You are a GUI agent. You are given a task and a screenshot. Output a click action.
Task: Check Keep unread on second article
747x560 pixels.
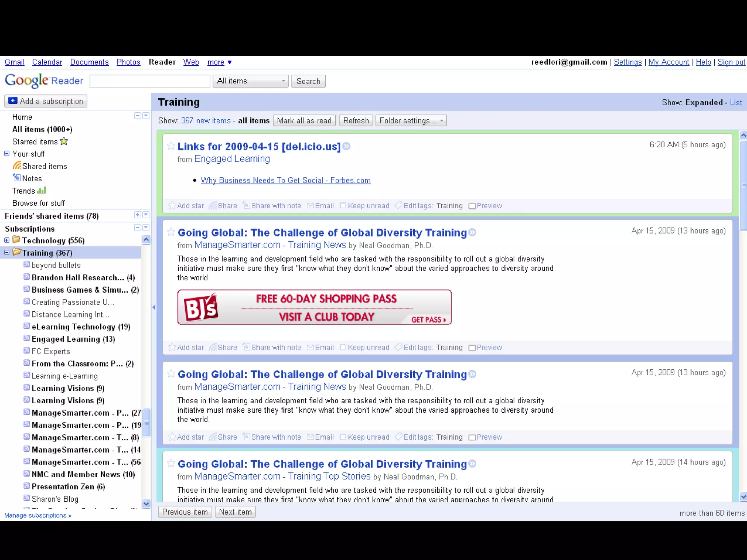343,347
